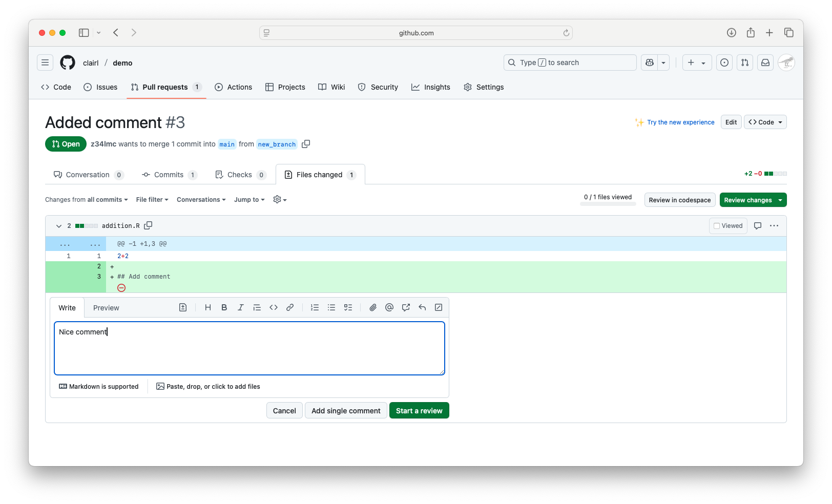Add a numbered list via toolbar icon
This screenshot has height=504, width=832.
click(x=315, y=307)
